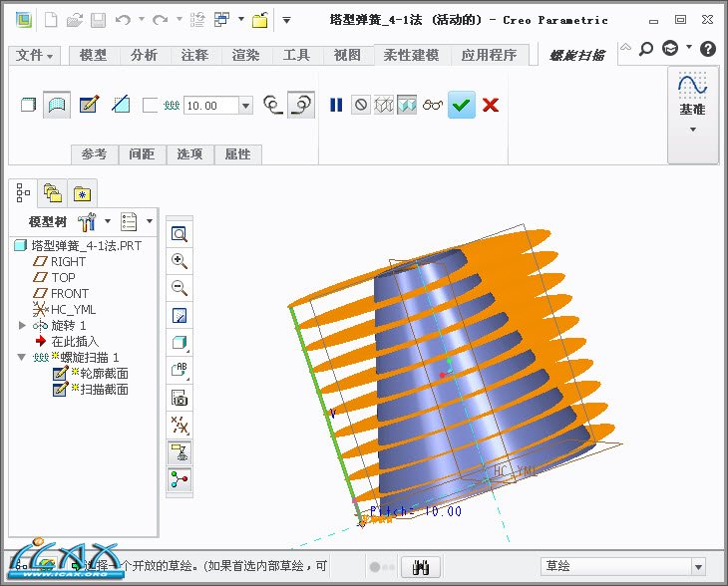Select the right-handed helix rule
Viewport: 728px width, 586px height.
[301, 105]
